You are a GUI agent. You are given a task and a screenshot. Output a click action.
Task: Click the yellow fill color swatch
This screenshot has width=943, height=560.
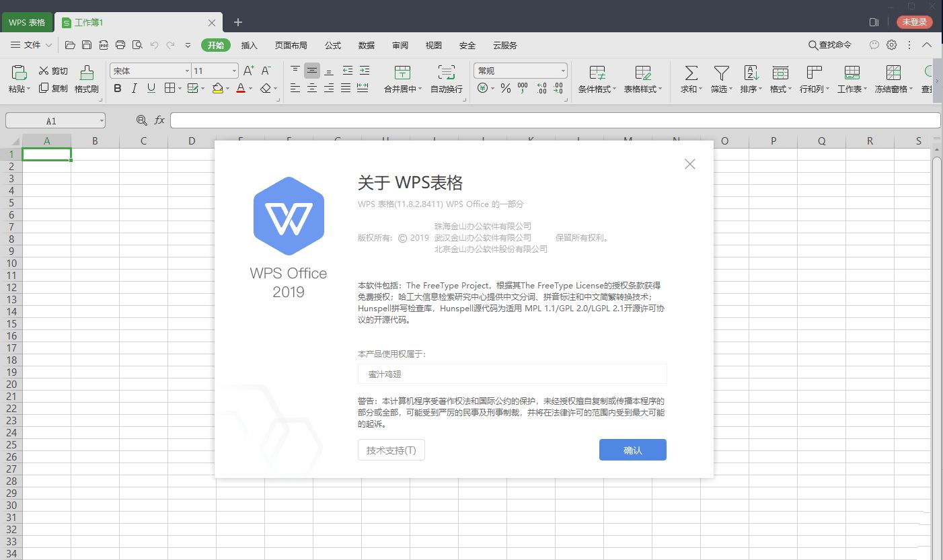pyautogui.click(x=217, y=88)
